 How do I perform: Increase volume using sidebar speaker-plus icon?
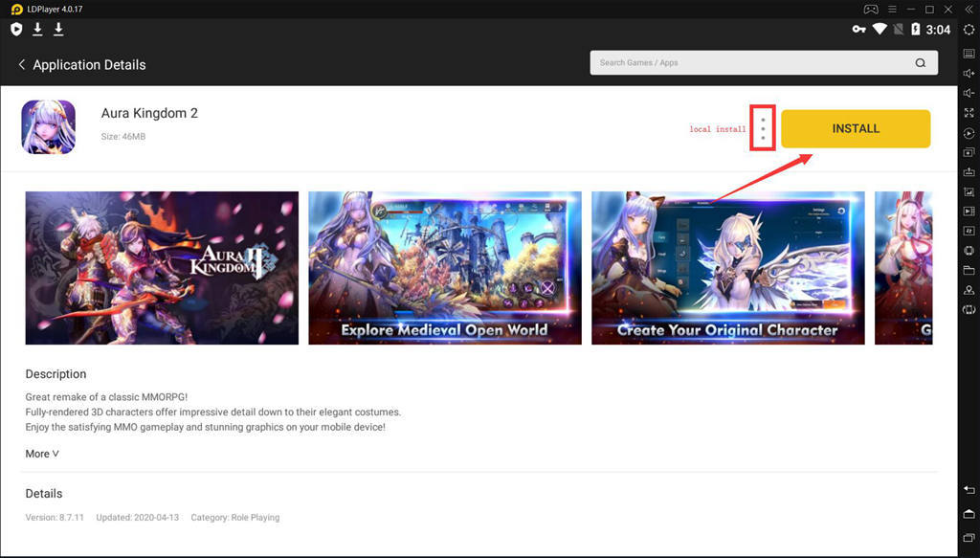click(x=969, y=73)
